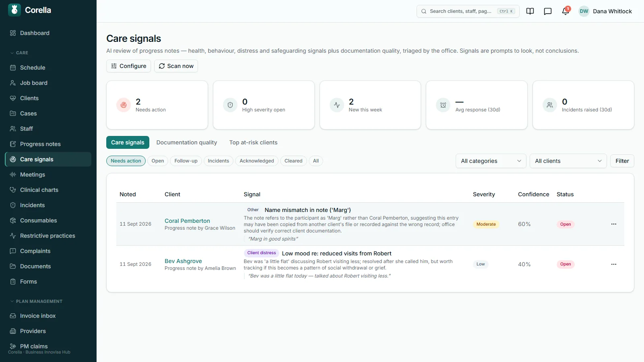Screen dimensions: 644x362
Task: Select the Needs action filter chip
Action: [126, 161]
